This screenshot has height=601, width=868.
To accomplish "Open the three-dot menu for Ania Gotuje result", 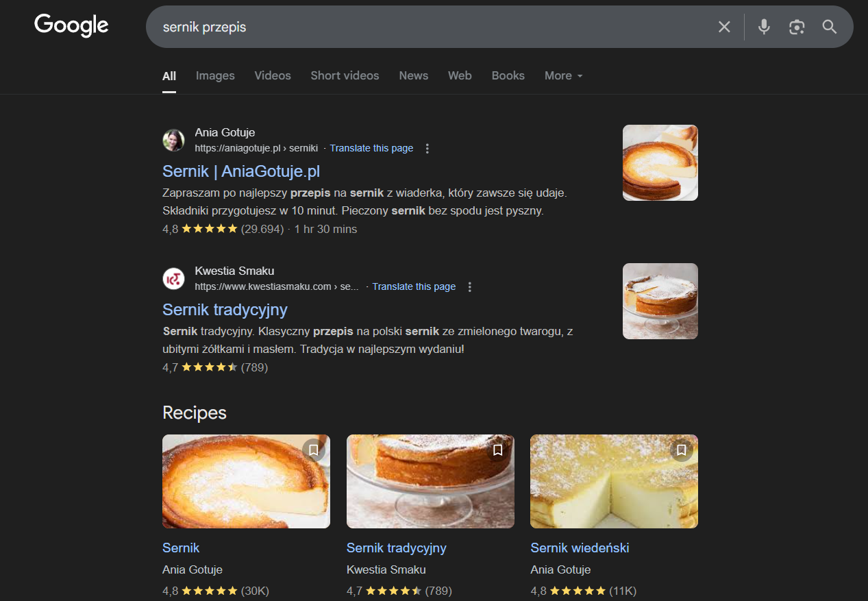I will 427,148.
